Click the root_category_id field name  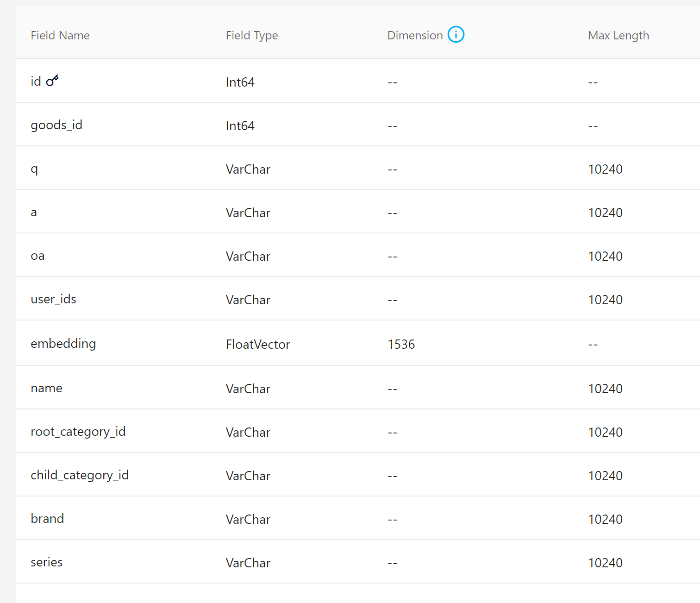tap(78, 431)
